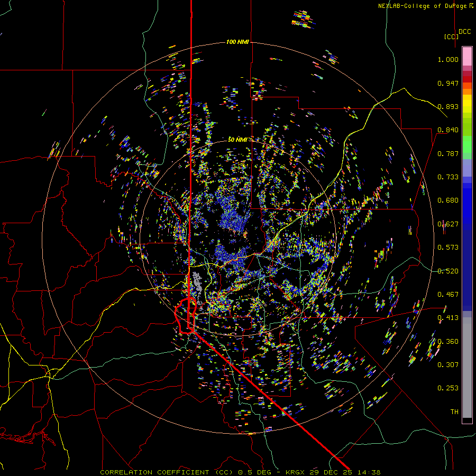Image resolution: width=476 pixels, height=476 pixels.
Task: Click the 0.733 scale value
Action: [x=448, y=177]
